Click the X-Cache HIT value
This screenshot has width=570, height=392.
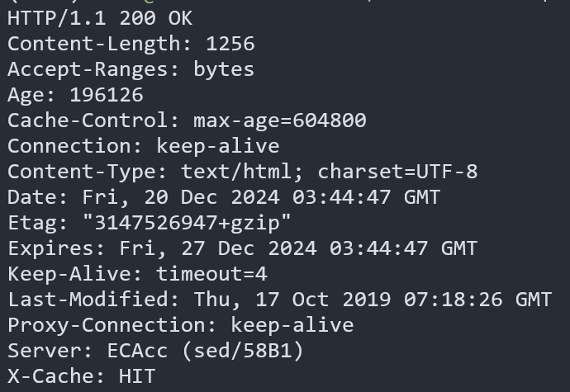click(136, 376)
